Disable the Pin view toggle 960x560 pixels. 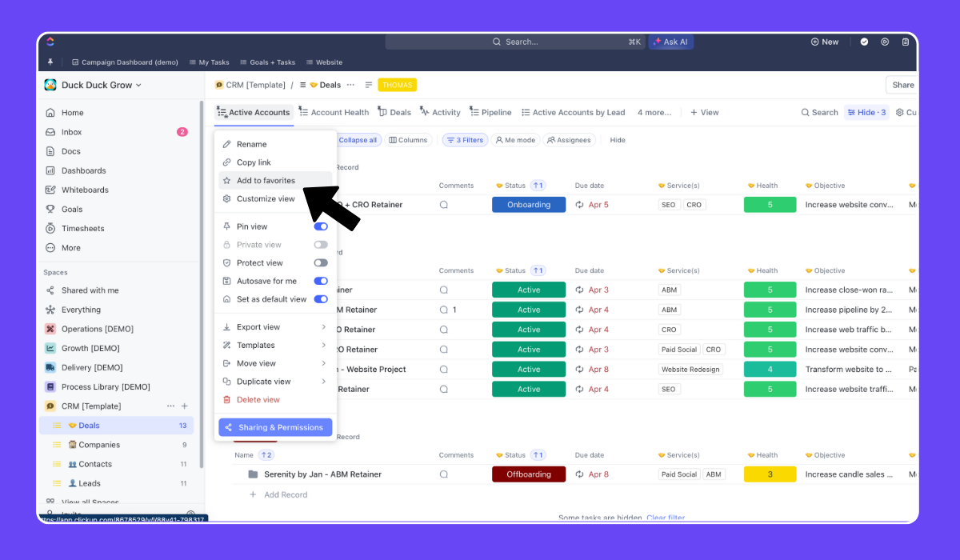coord(321,226)
